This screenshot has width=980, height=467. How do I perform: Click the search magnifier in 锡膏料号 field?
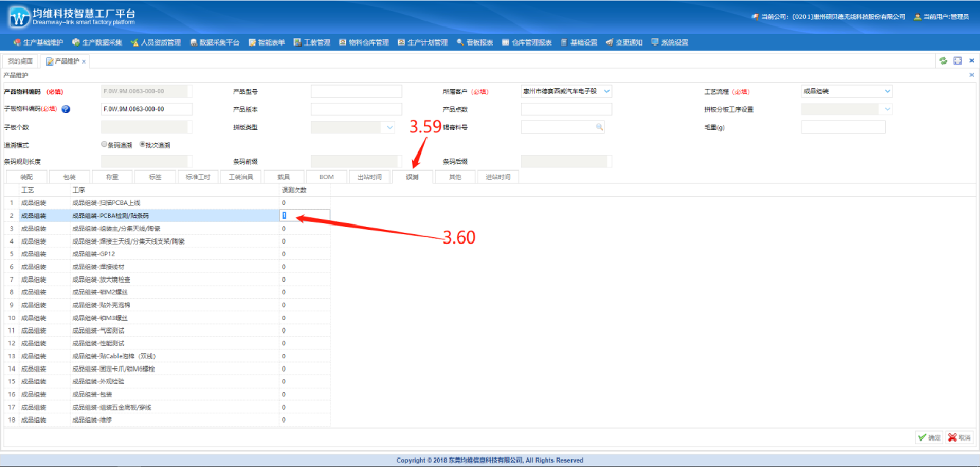599,127
